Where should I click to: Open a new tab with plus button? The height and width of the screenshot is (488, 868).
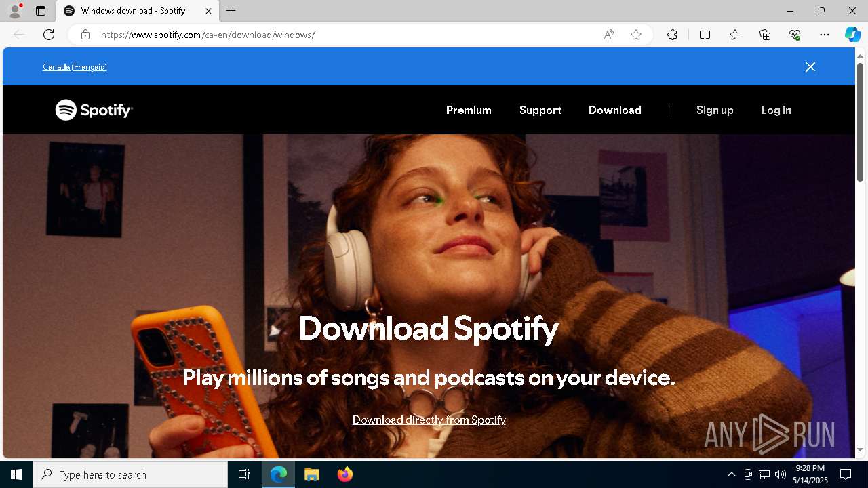click(231, 11)
